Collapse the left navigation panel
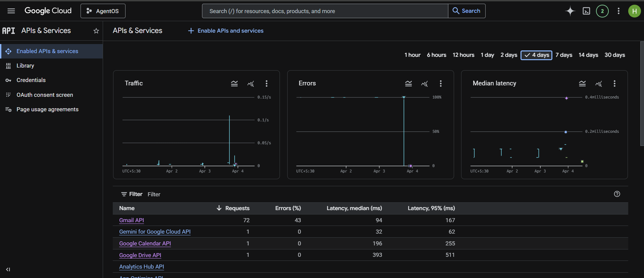The height and width of the screenshot is (278, 644). click(8, 269)
